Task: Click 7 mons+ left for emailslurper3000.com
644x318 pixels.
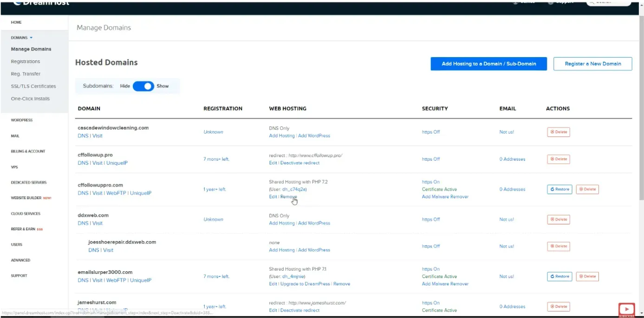Action: [x=216, y=277]
